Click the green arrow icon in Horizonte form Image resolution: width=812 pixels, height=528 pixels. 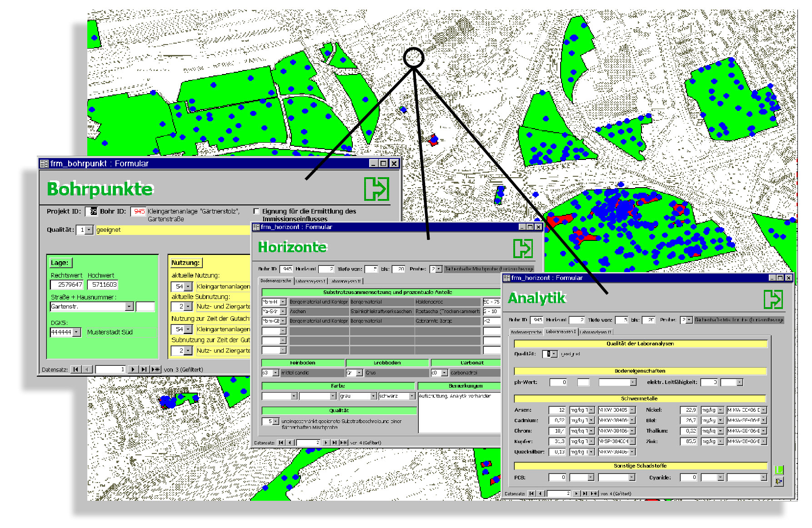[522, 249]
